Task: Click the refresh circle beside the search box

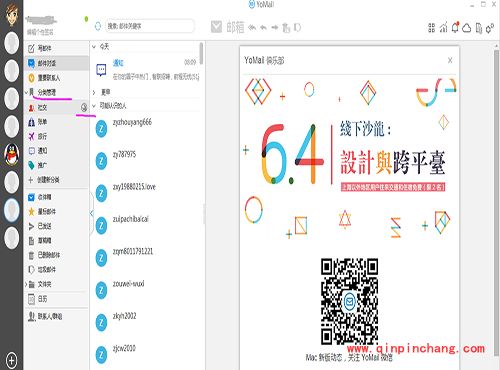Action: coord(98,26)
